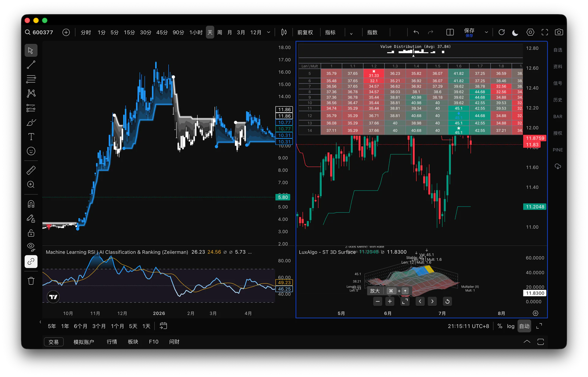Collapse the left drawing toolbar arrow

point(40,322)
